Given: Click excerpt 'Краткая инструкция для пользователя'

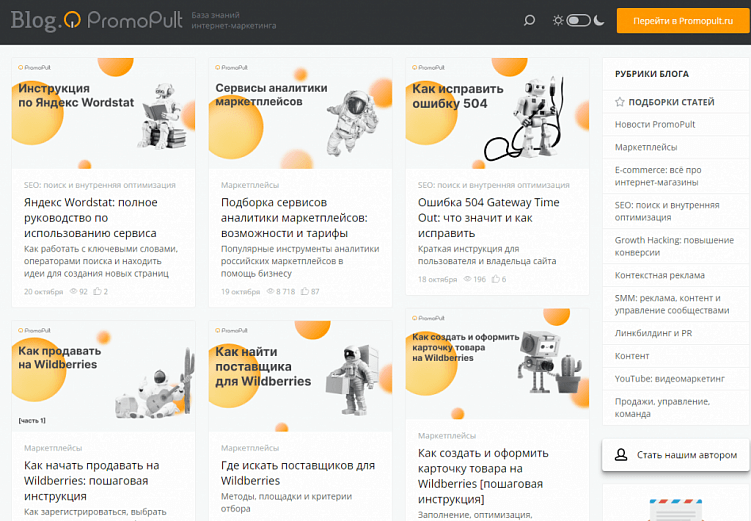Looking at the screenshot, I should pyautogui.click(x=487, y=255).
